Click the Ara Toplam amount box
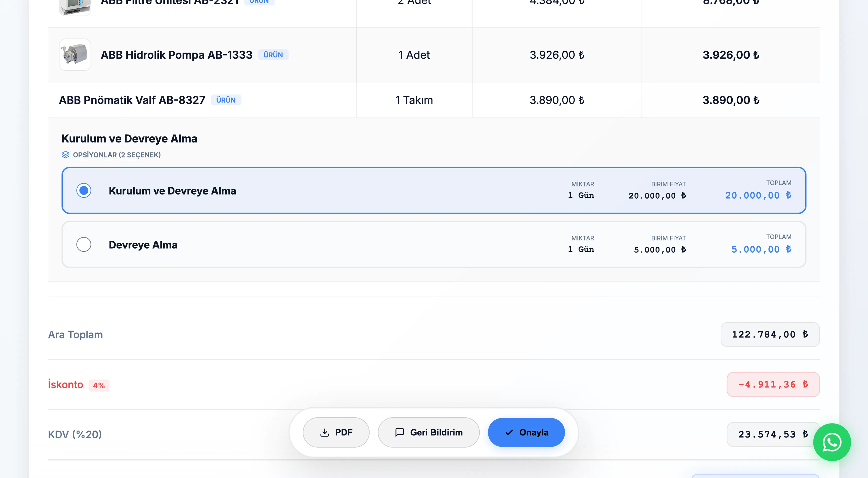 pos(770,334)
